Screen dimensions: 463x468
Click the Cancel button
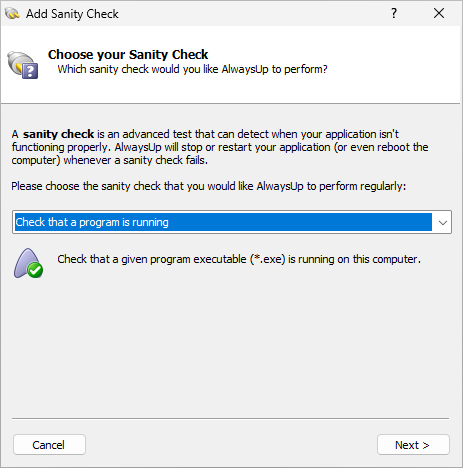click(49, 445)
